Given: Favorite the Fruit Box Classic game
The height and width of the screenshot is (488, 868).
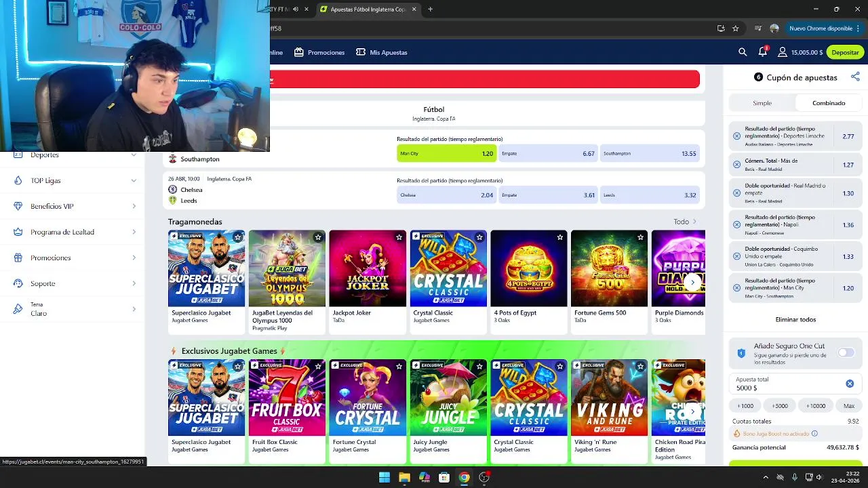Looking at the screenshot, I should coord(318,366).
